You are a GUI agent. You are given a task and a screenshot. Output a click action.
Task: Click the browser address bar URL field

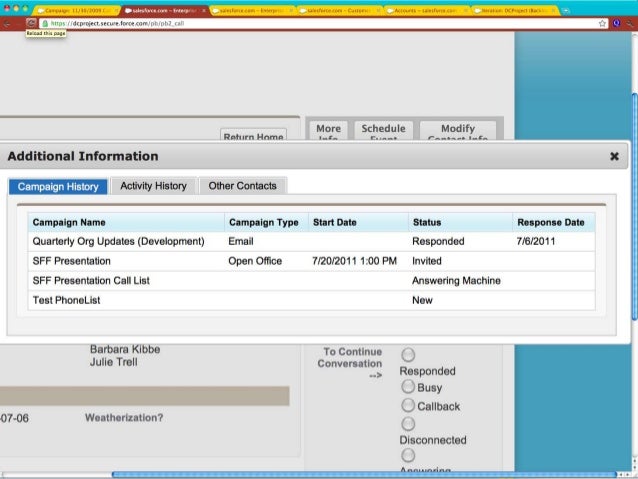tap(300, 22)
